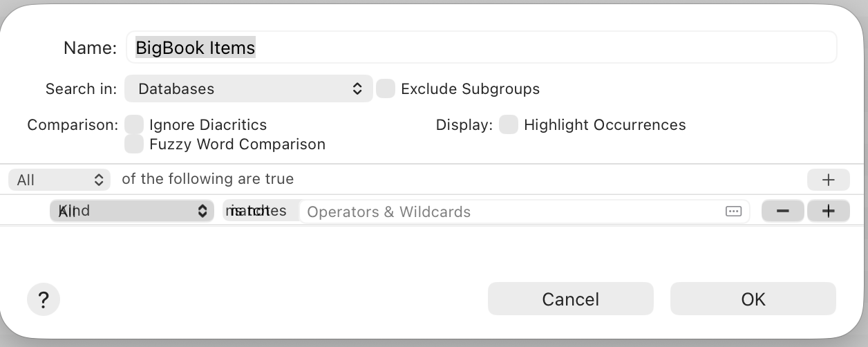This screenshot has height=347, width=868.
Task: Open the Kind attribute dropdown
Action: coord(131,211)
